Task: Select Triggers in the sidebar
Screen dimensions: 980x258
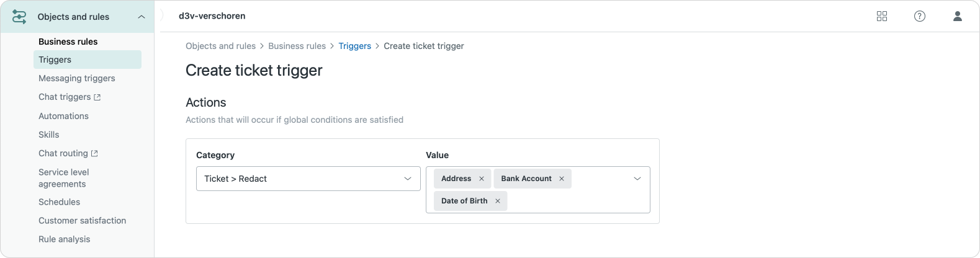Action: (x=55, y=60)
